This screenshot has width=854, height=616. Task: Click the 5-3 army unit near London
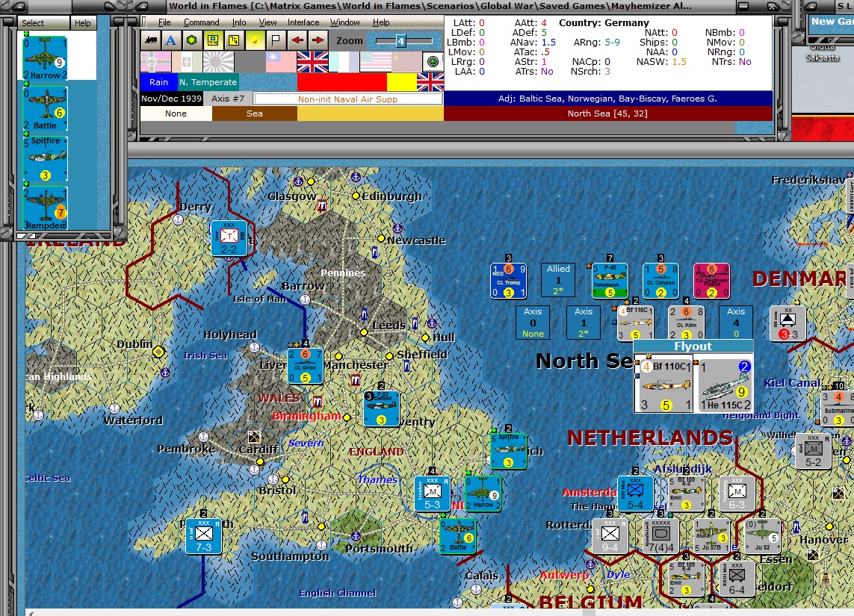pyautogui.click(x=432, y=494)
